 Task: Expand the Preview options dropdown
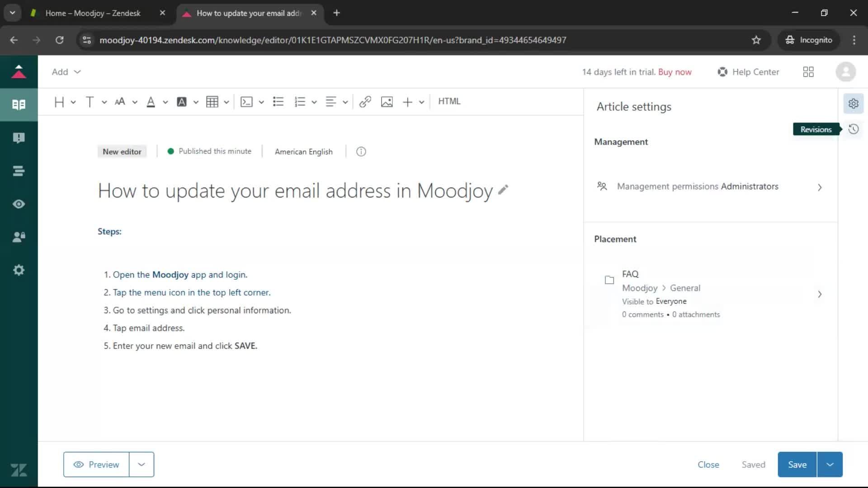coord(142,465)
